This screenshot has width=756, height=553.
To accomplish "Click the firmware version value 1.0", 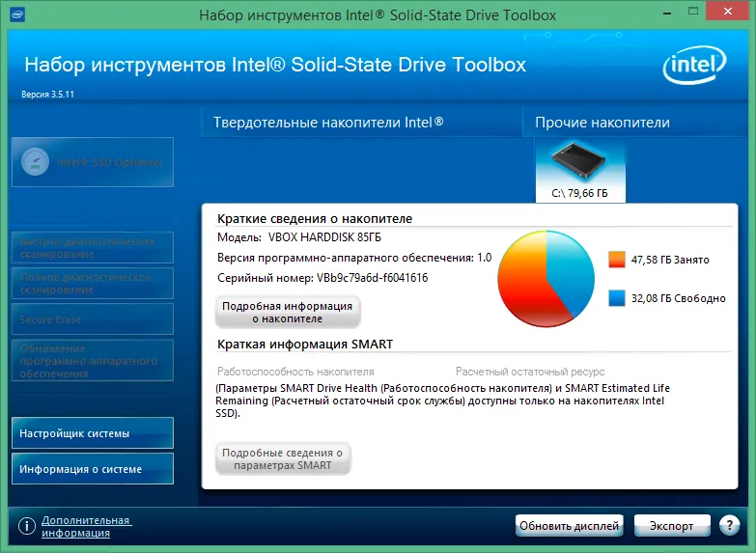I will coord(484,258).
